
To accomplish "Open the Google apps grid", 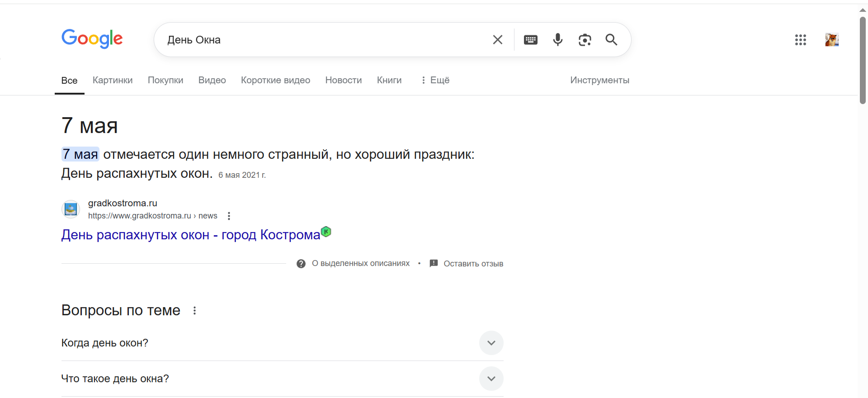I will [800, 40].
